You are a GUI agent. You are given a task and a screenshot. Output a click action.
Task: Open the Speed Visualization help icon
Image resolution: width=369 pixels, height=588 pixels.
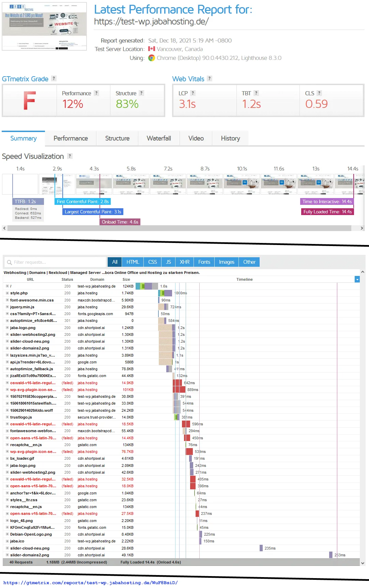pyautogui.click(x=70, y=156)
